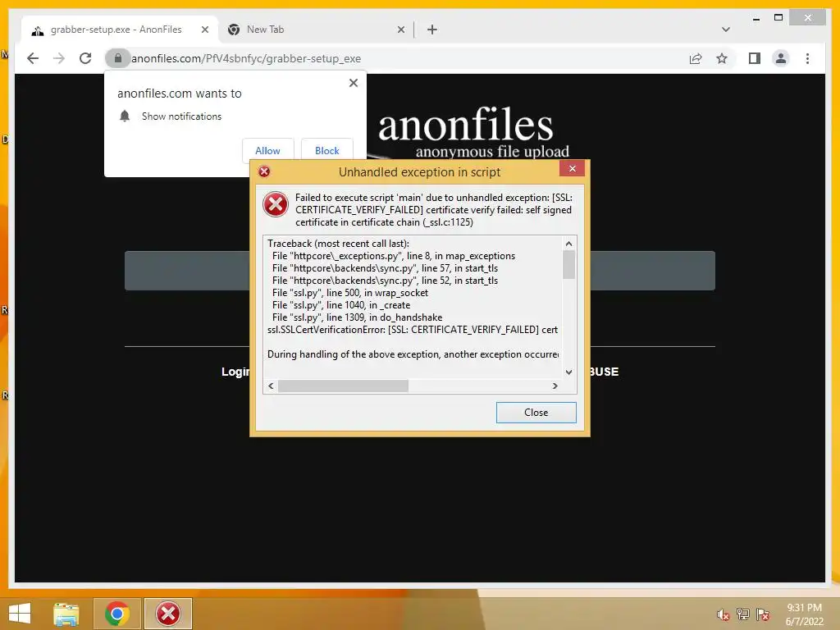840x630 pixels.
Task: Open Chrome three-dot menu
Action: click(x=807, y=58)
